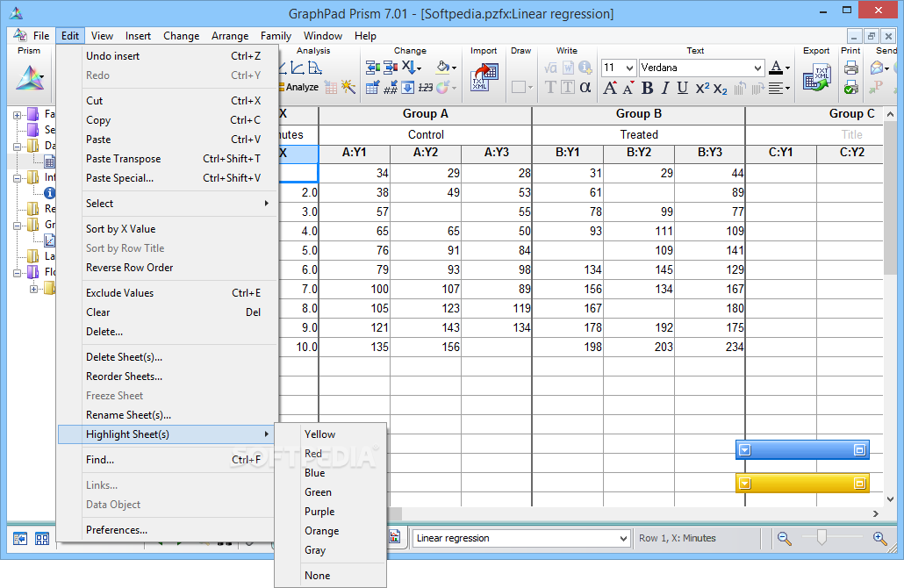Image resolution: width=904 pixels, height=588 pixels.
Task: Click the zoom in magnifier icon
Action: (879, 539)
